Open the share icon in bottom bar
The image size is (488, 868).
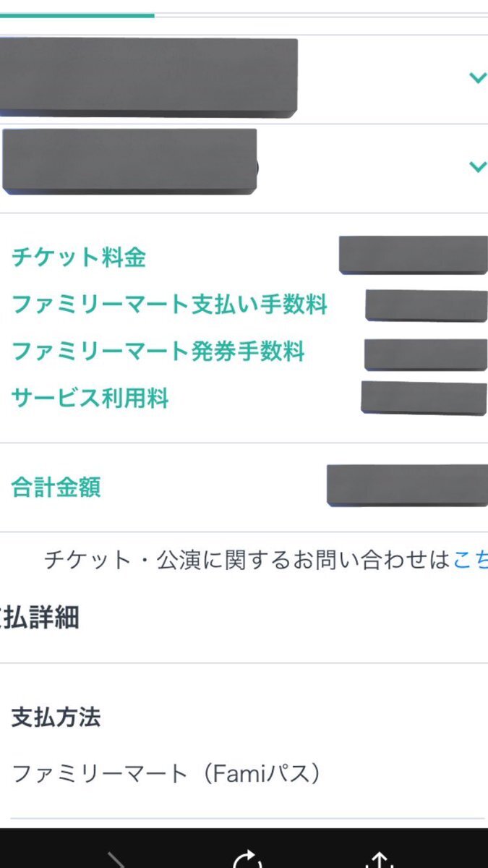[379, 859]
